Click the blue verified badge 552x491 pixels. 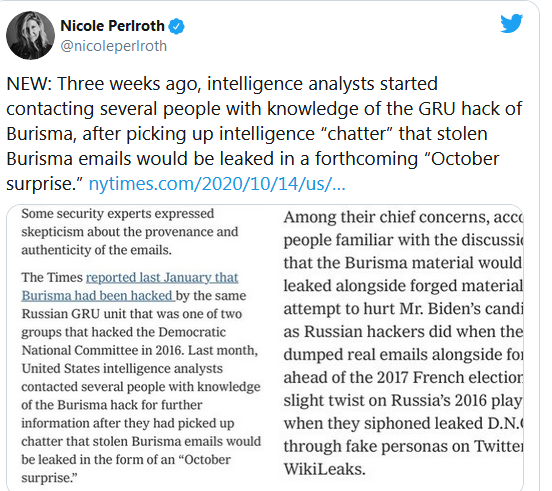coord(177,26)
